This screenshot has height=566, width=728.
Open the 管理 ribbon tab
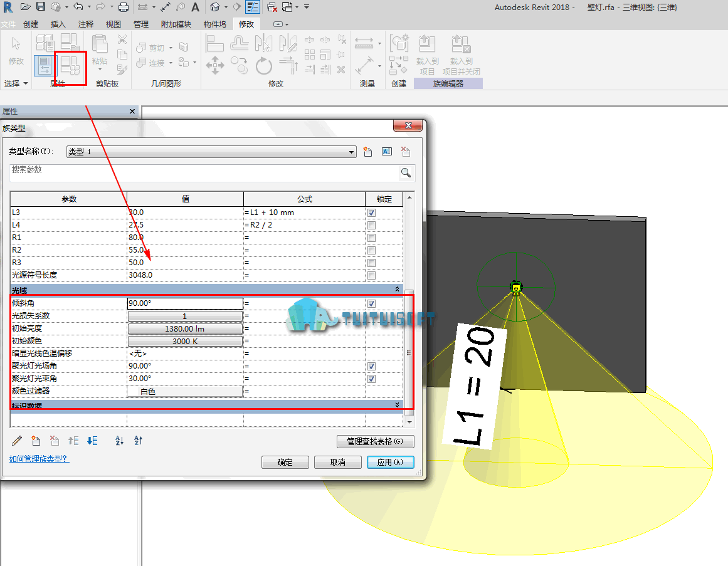[140, 24]
